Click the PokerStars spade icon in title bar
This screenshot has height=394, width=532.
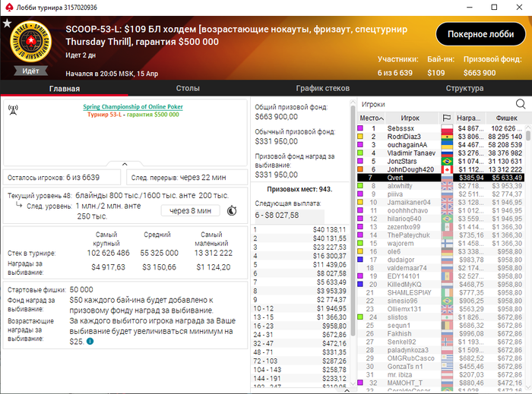tap(9, 7)
